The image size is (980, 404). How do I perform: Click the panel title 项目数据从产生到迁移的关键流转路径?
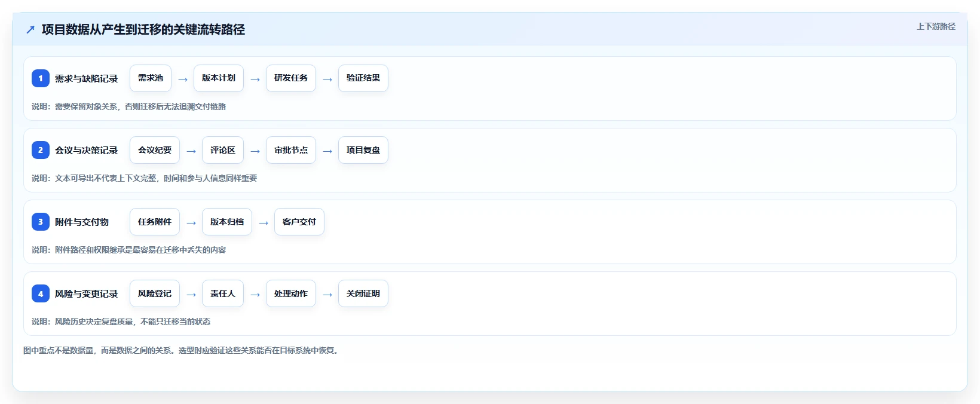coord(143,29)
